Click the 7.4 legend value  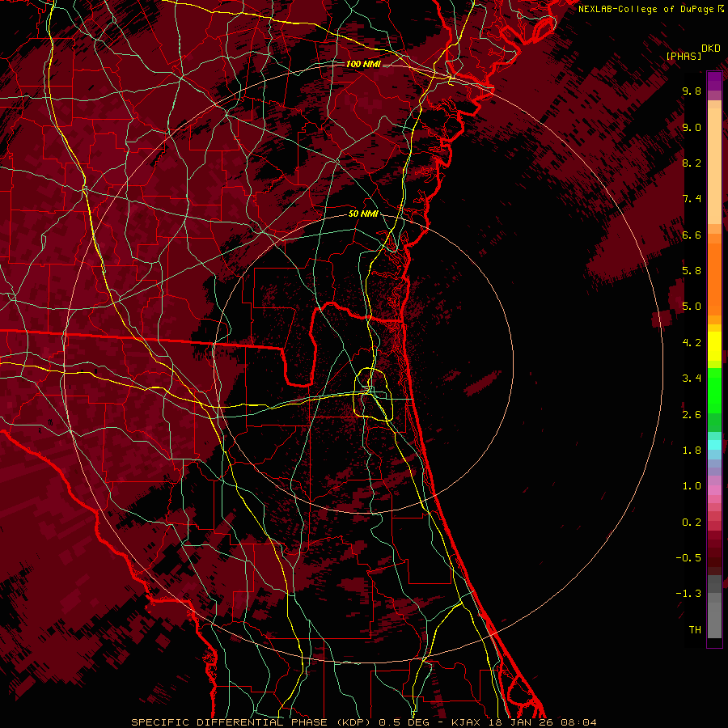pos(692,199)
